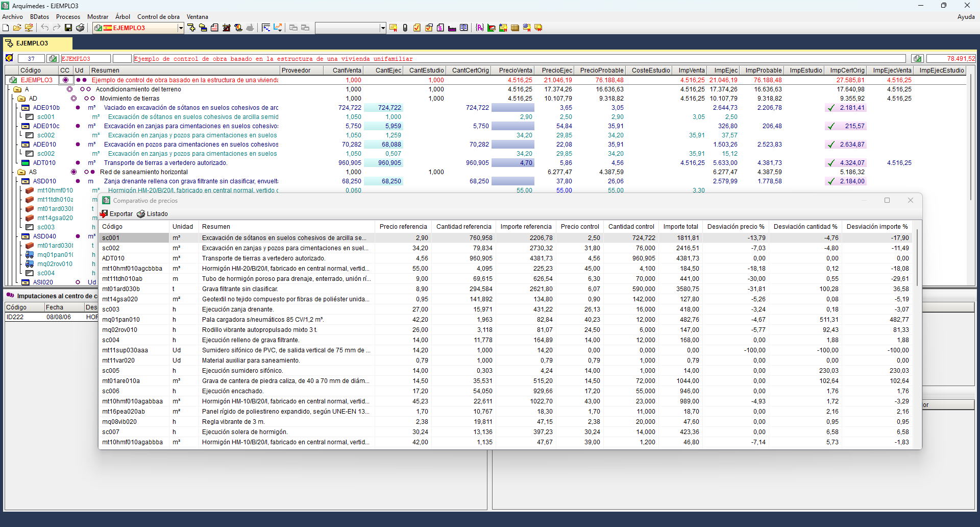Click the Undo arrow in toolbar
980x527 pixels.
[45, 28]
